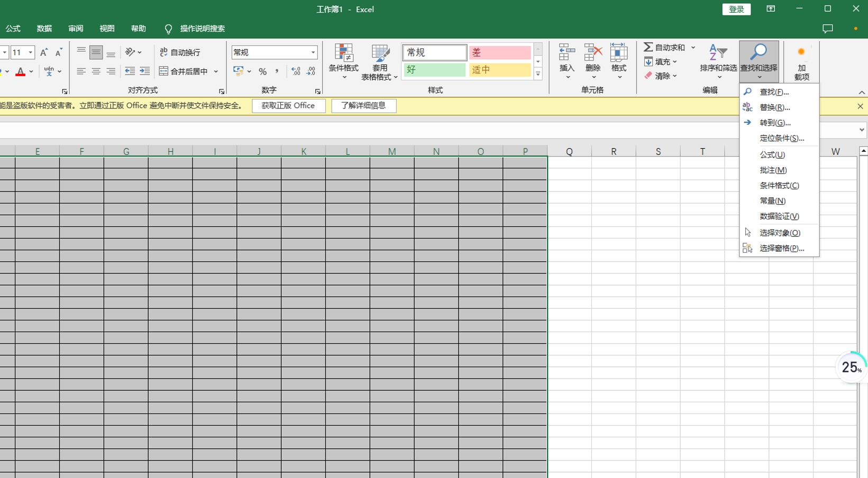The height and width of the screenshot is (478, 868).
Task: Toggle 自动换行 wrap text
Action: [x=180, y=52]
